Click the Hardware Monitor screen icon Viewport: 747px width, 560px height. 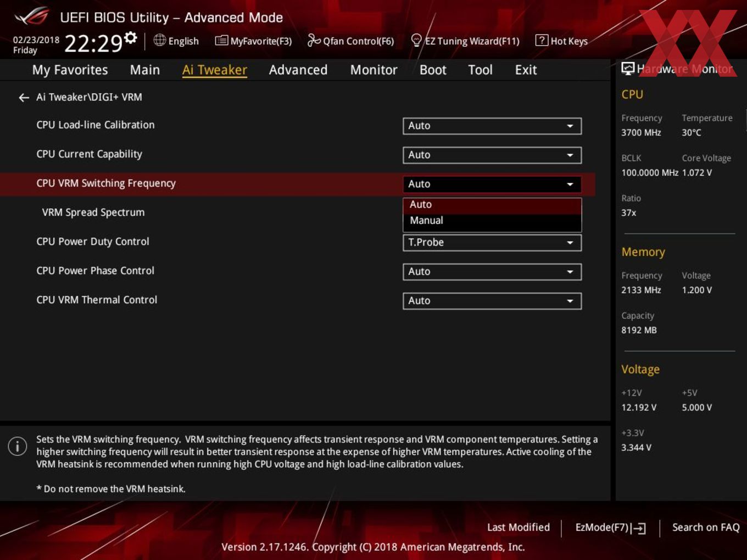628,69
